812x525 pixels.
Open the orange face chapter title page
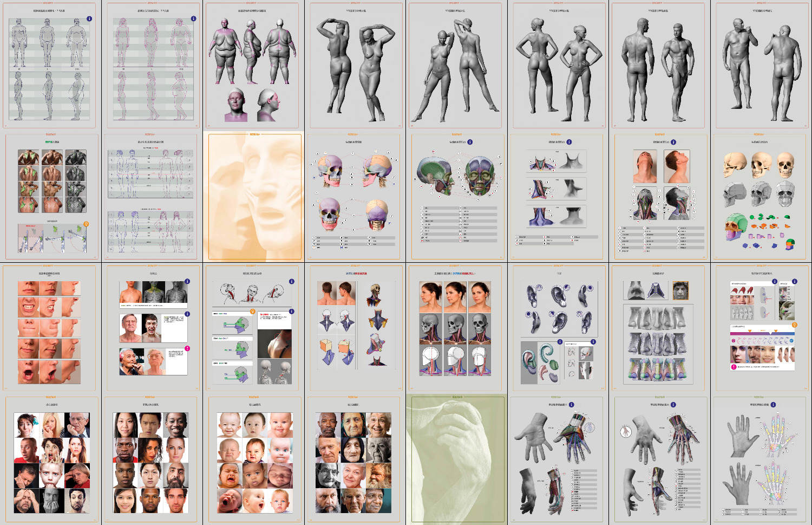254,197
